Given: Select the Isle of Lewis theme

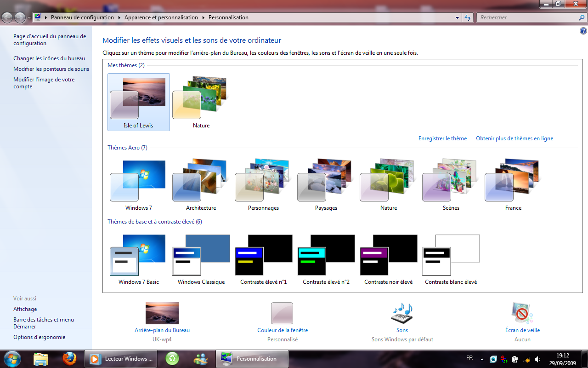Looking at the screenshot, I should (138, 102).
